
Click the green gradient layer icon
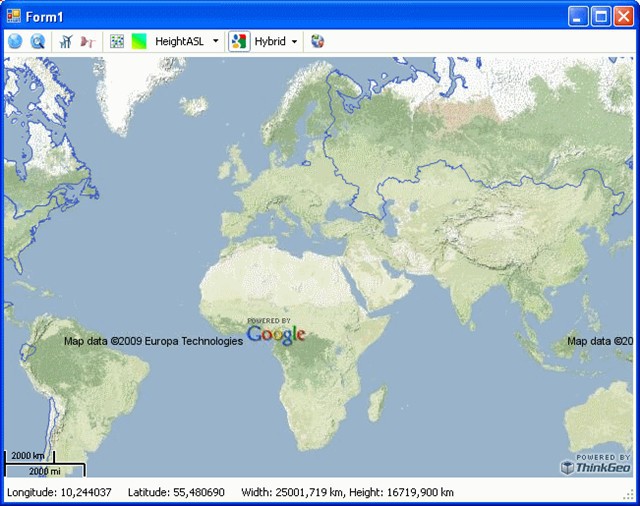click(139, 41)
